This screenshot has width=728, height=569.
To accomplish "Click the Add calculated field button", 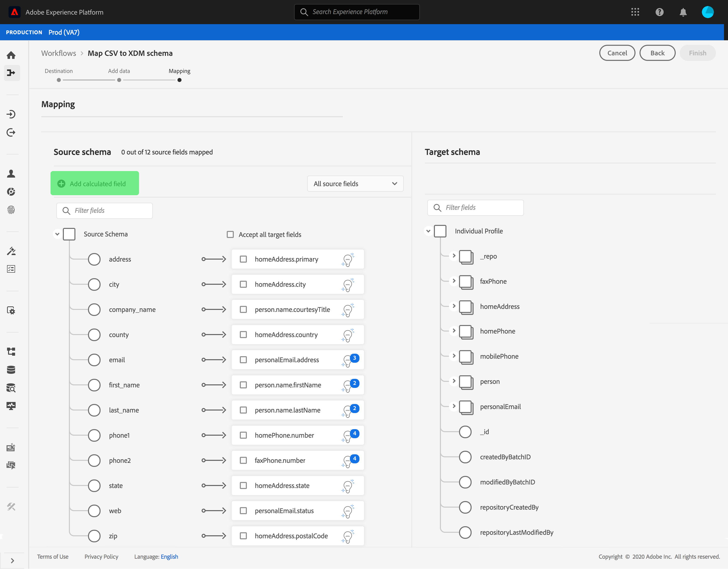I will (x=95, y=183).
